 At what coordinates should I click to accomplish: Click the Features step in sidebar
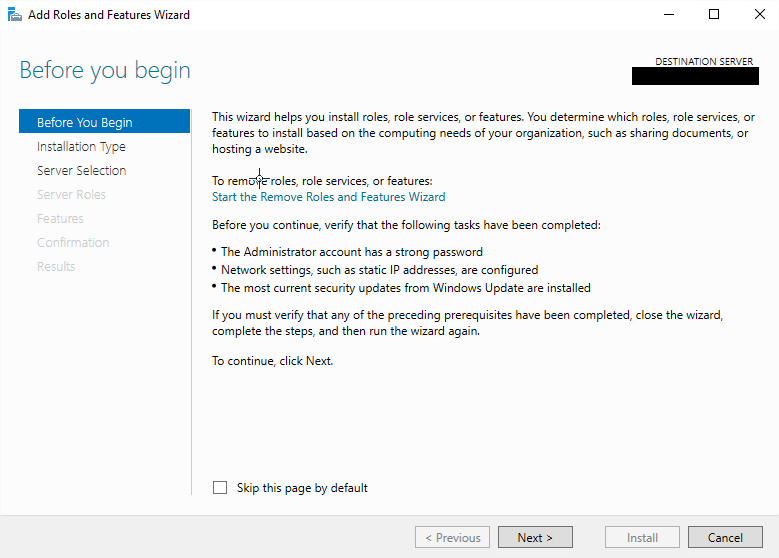[x=60, y=218]
